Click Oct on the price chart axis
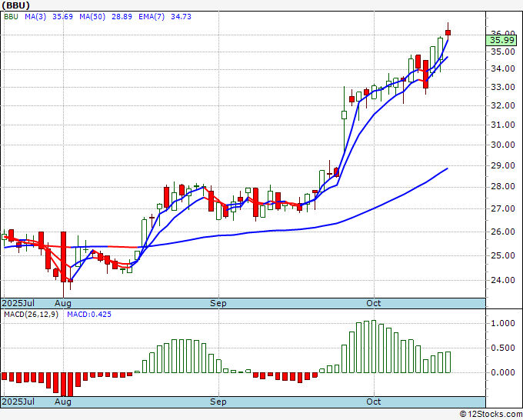The height and width of the screenshot is (420, 523). (374, 303)
